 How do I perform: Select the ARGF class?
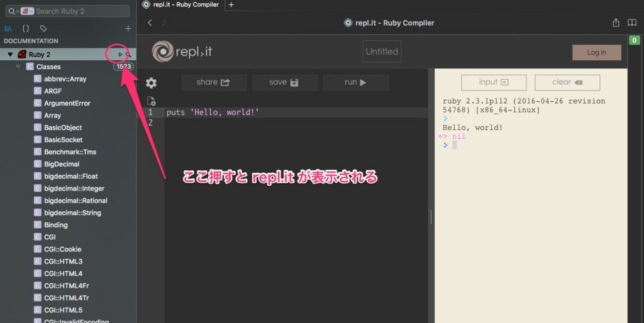(x=53, y=91)
